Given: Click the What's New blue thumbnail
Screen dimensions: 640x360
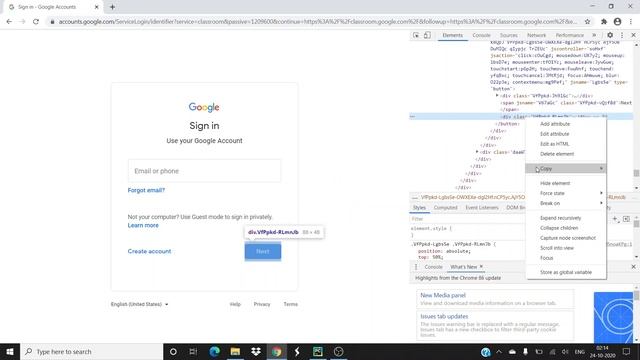Looking at the screenshot, I should click(x=613, y=317).
